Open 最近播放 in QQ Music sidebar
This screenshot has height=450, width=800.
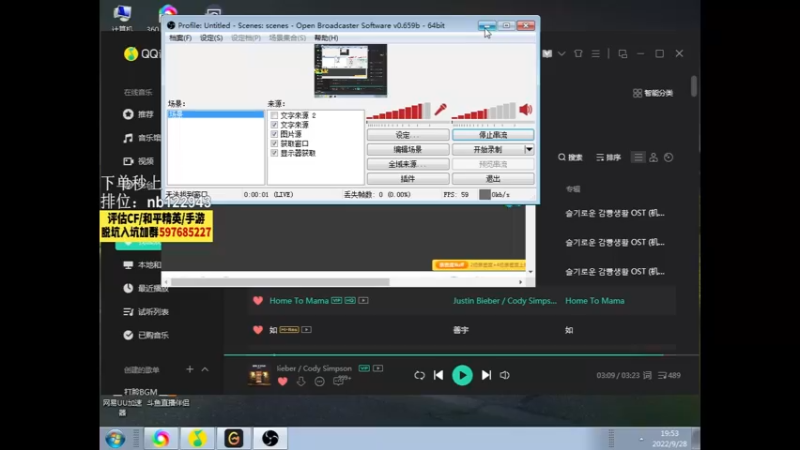pyautogui.click(x=146, y=288)
